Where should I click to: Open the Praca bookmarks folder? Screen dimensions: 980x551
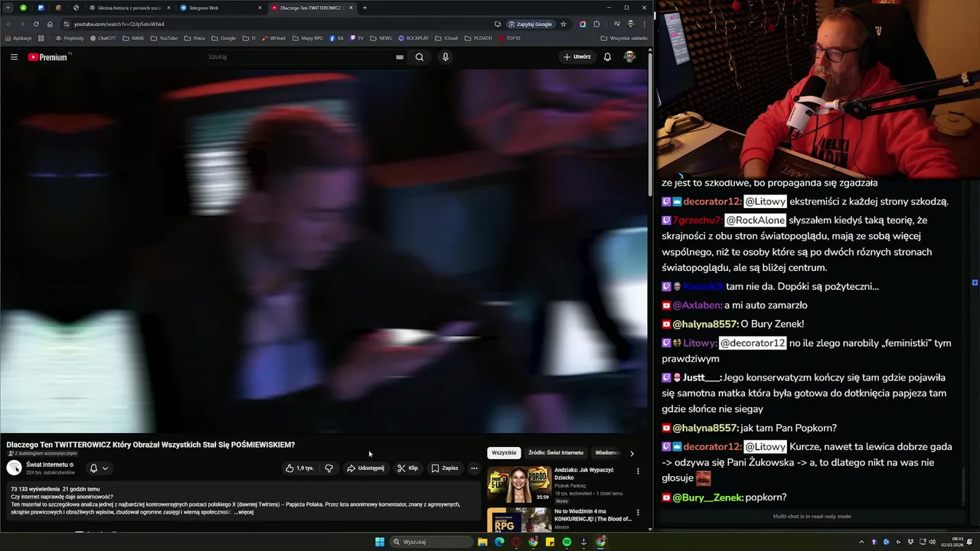point(194,37)
